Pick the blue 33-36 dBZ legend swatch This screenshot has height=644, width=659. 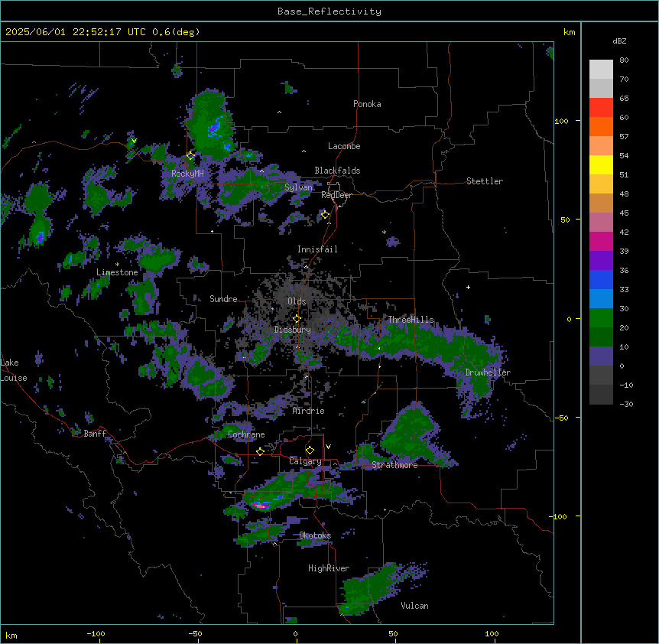[601, 279]
